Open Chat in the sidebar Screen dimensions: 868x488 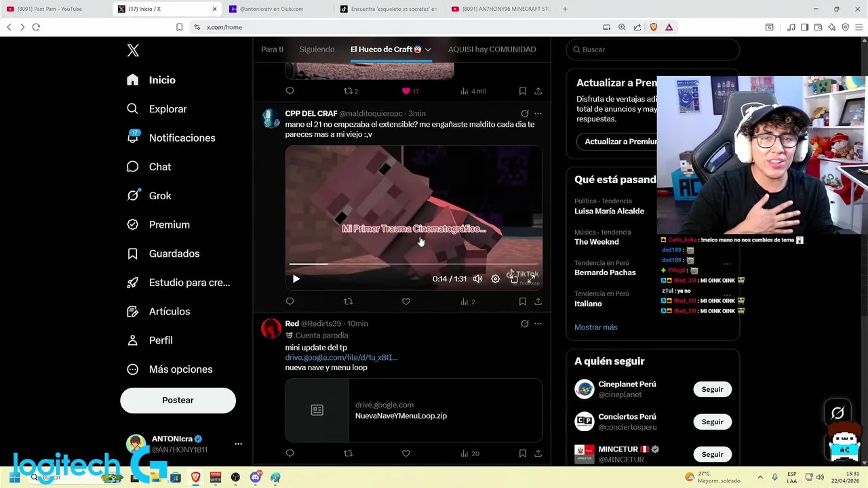tap(149, 167)
